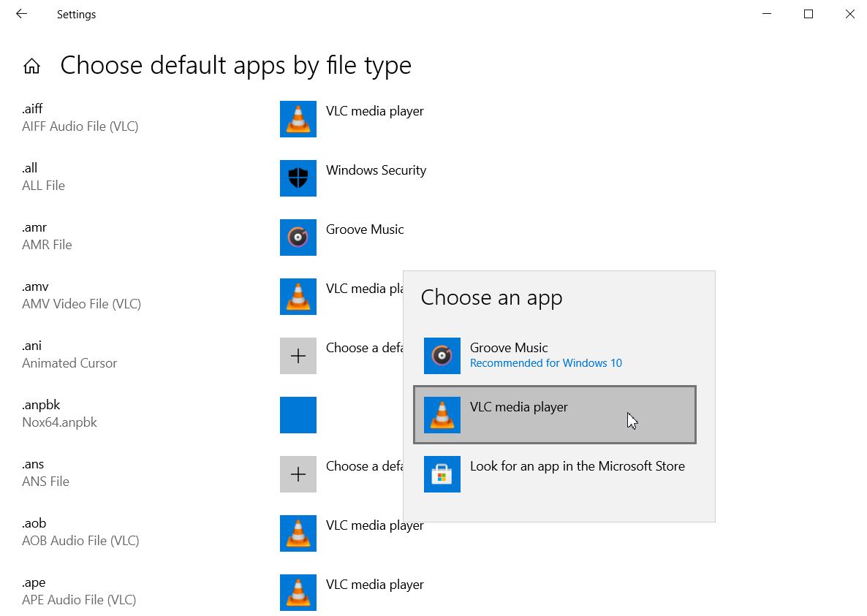Click blank blue icon for .anpbk

coord(298,415)
